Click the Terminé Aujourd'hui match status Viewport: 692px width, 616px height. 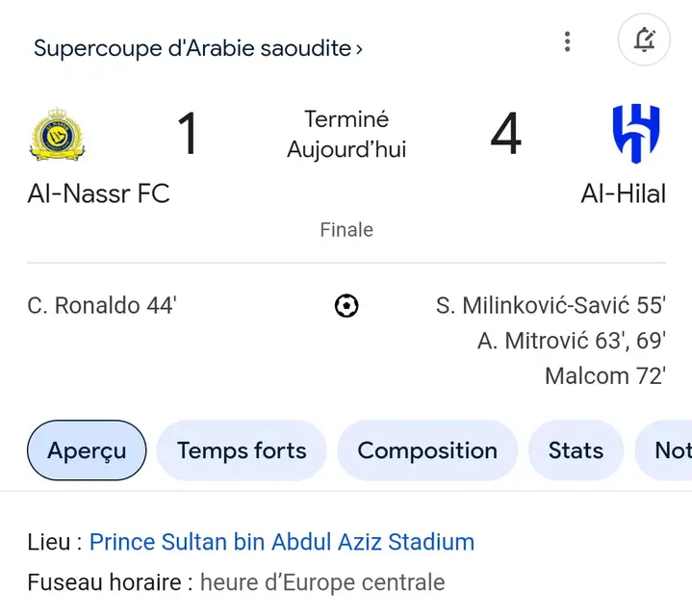pyautogui.click(x=346, y=134)
